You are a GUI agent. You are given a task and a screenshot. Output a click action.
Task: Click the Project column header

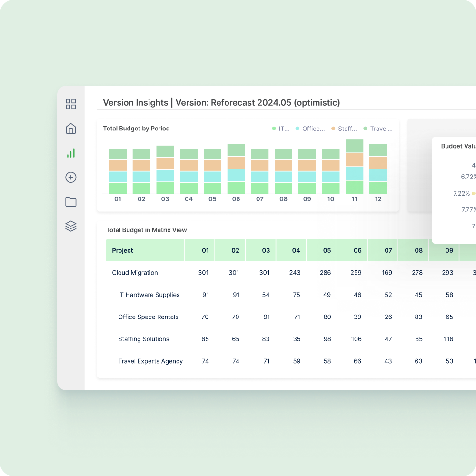click(x=123, y=250)
